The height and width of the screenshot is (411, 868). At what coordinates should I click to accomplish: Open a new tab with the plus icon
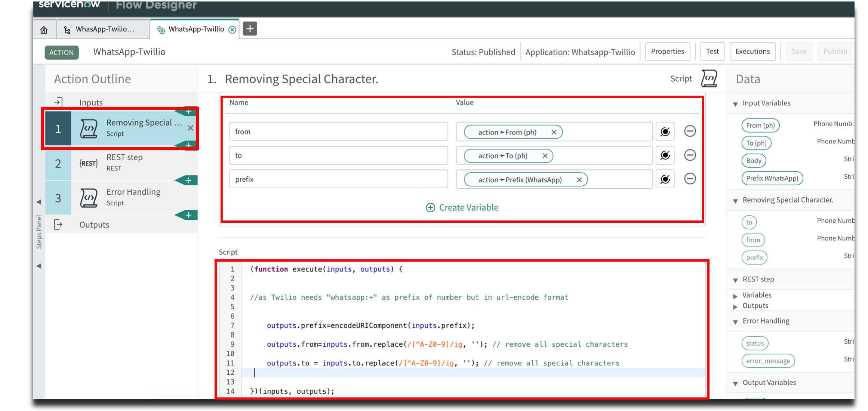pyautogui.click(x=249, y=28)
